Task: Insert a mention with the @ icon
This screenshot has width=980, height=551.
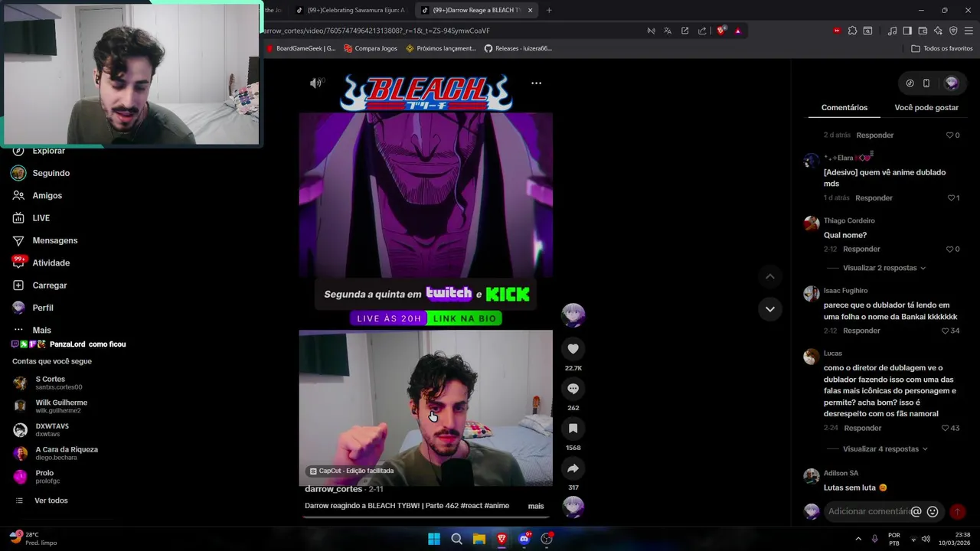Action: pyautogui.click(x=916, y=512)
